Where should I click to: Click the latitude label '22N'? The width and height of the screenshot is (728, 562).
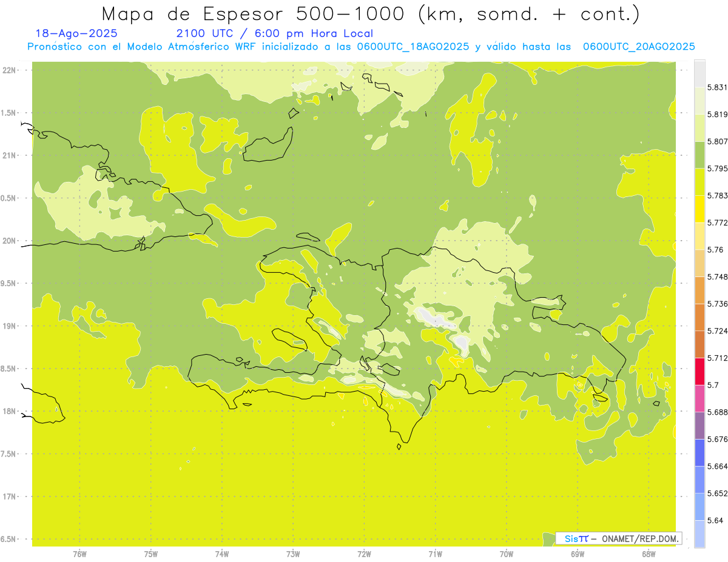(10, 70)
